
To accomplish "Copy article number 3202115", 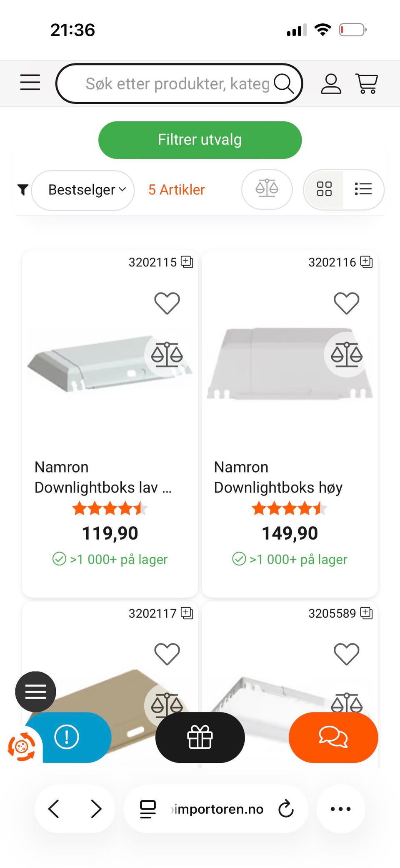I will (187, 262).
